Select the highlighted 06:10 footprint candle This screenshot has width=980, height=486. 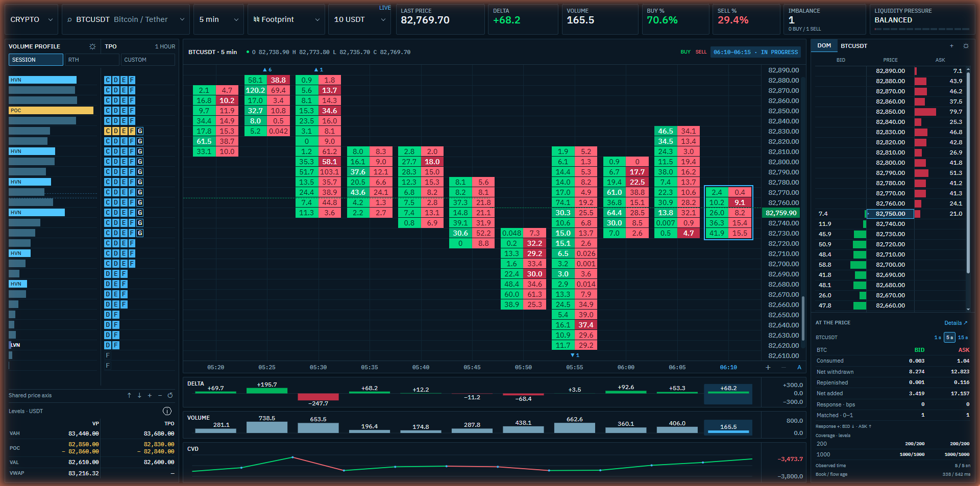(728, 213)
